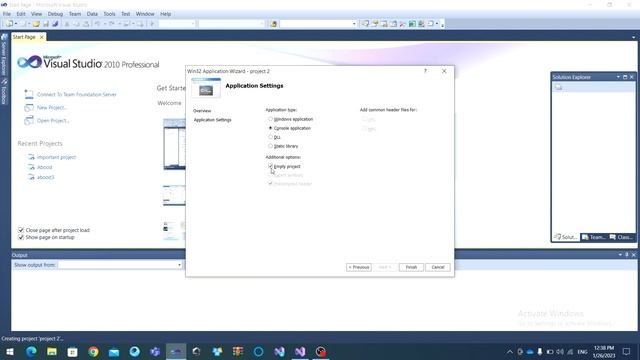
Task: Open Solution Explorer window position dropdown
Action: click(x=618, y=77)
